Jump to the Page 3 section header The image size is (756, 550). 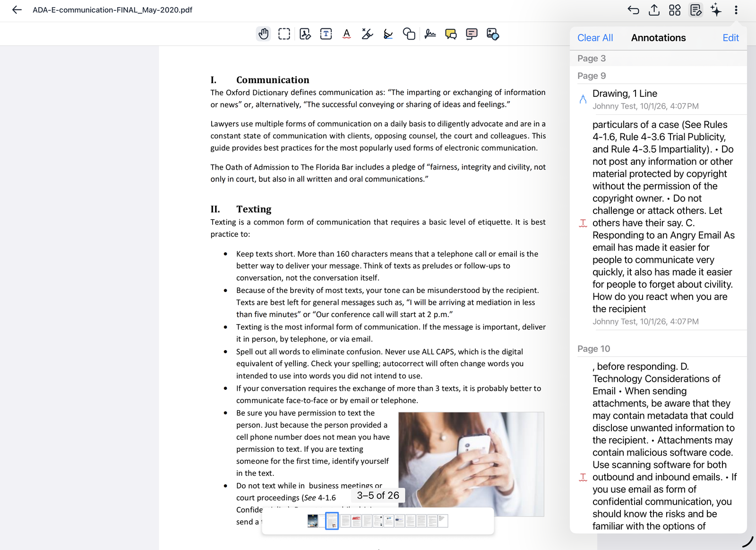tap(658, 59)
